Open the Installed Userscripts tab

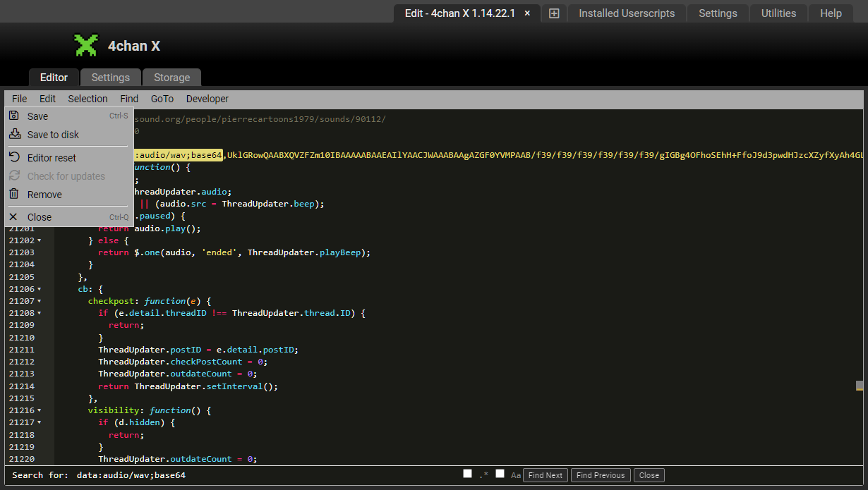[x=627, y=13]
